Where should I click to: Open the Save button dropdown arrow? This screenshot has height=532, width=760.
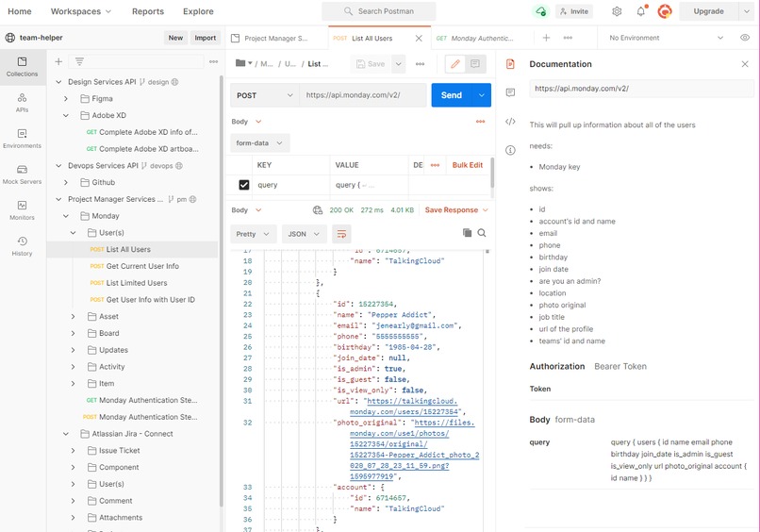click(399, 64)
